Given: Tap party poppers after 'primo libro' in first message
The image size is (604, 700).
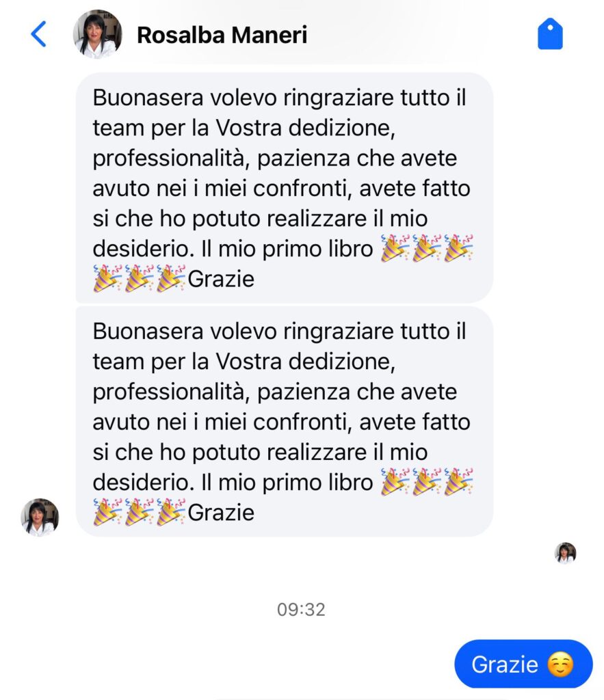Looking at the screenshot, I should pyautogui.click(x=427, y=248).
